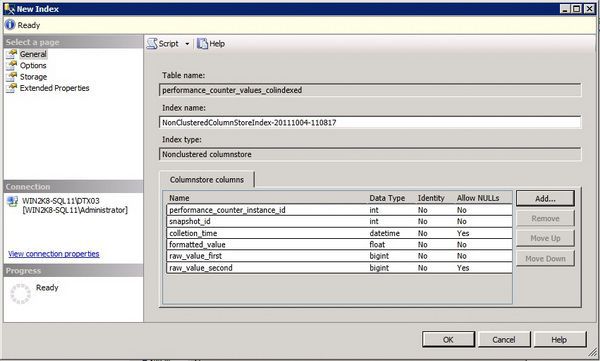Screen dimensions: 600x361
Task: Click the Index name input field
Action: [370, 123]
